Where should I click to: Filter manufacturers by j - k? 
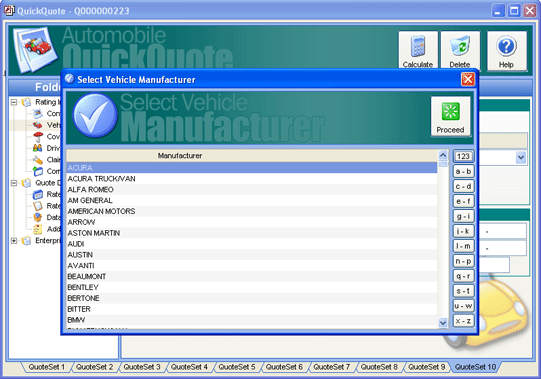pos(463,231)
